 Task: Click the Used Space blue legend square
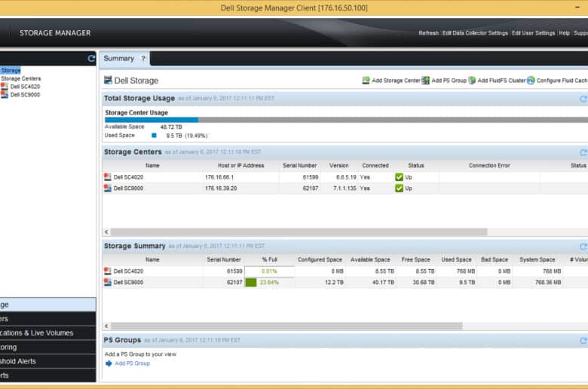(154, 136)
